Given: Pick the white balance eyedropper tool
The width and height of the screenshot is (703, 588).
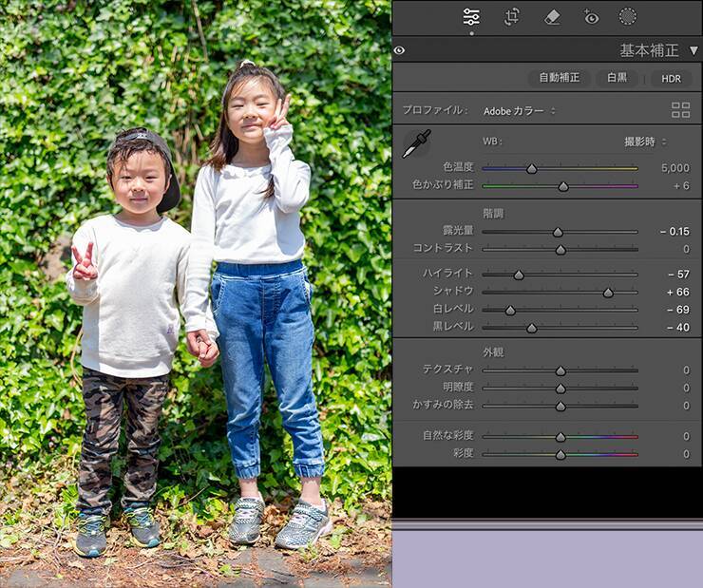Looking at the screenshot, I should (415, 143).
